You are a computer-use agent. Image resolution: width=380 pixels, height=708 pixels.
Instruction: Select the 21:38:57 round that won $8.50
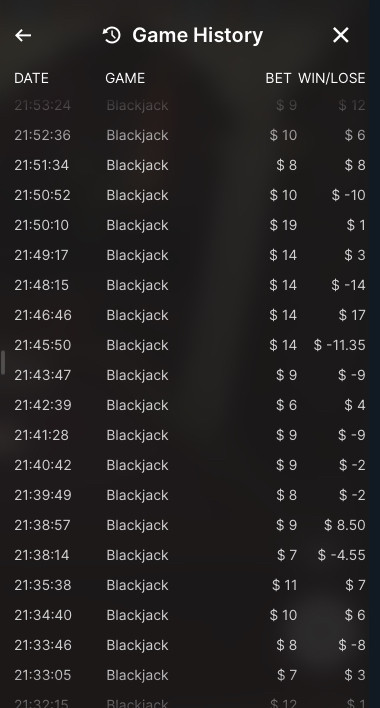tap(190, 525)
